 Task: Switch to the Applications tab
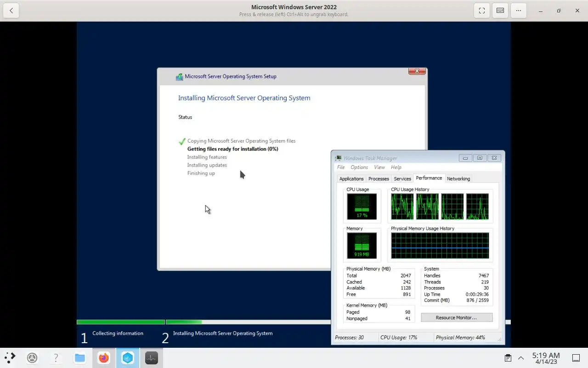pyautogui.click(x=351, y=179)
